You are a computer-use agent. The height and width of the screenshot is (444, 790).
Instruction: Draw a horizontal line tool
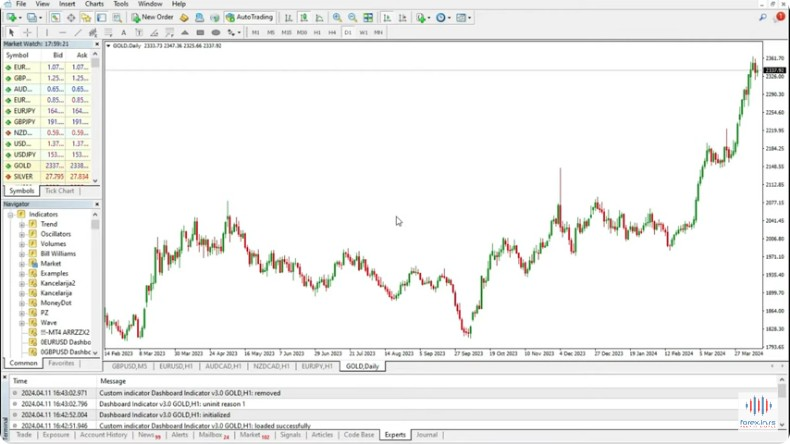[62, 32]
